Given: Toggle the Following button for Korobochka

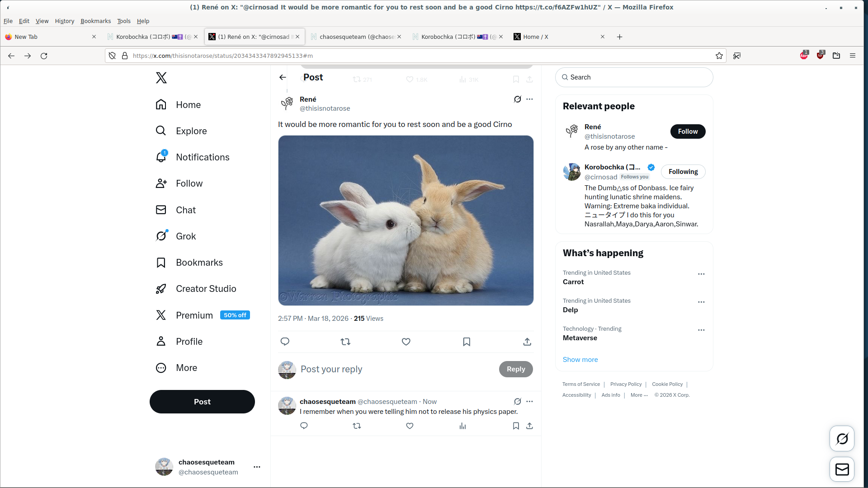Looking at the screenshot, I should tap(683, 172).
